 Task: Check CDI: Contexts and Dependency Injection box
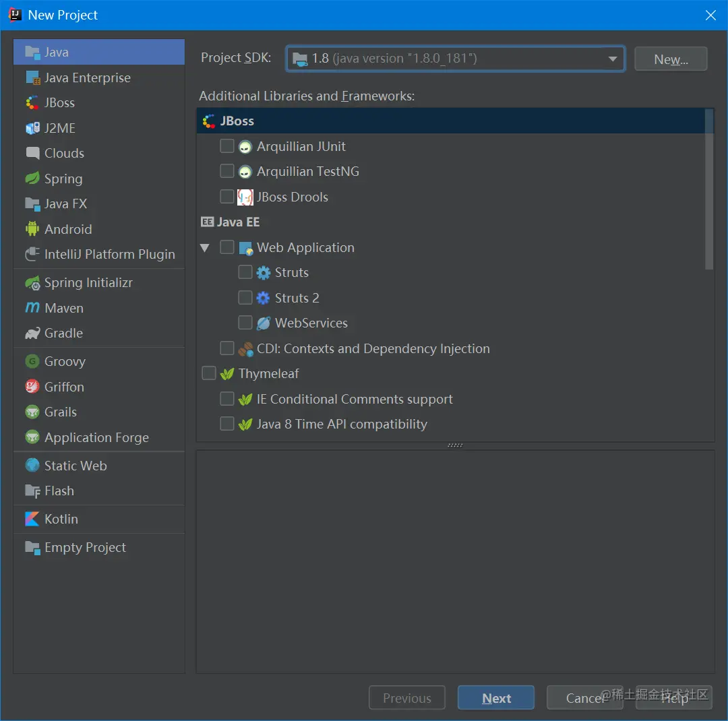click(x=227, y=348)
